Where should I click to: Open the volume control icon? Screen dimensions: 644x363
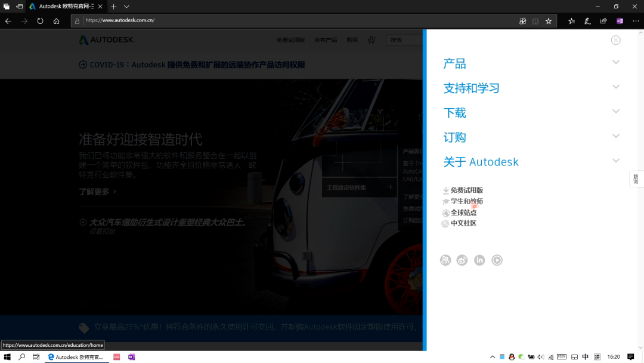(x=540, y=357)
